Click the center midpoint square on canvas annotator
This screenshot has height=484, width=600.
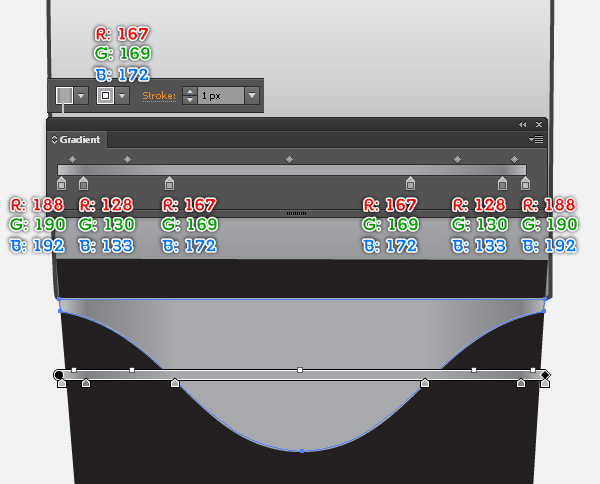(300, 370)
